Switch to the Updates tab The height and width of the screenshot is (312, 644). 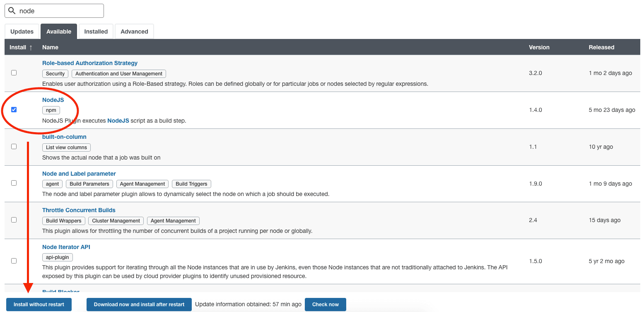pos(22,31)
